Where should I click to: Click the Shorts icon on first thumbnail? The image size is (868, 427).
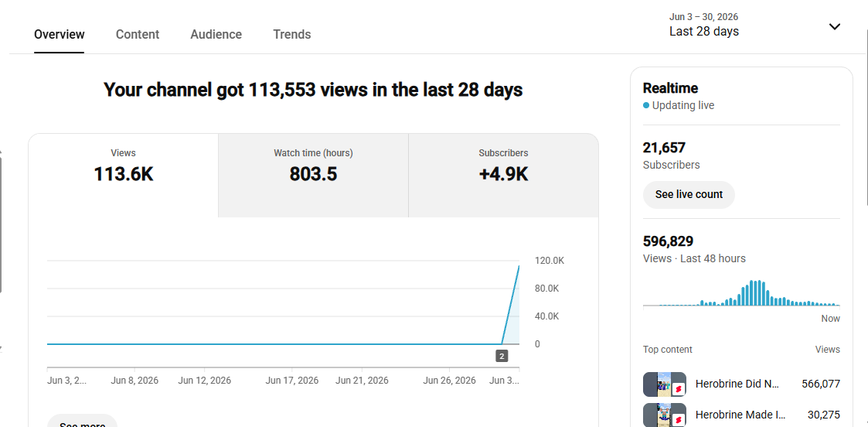[x=678, y=390]
